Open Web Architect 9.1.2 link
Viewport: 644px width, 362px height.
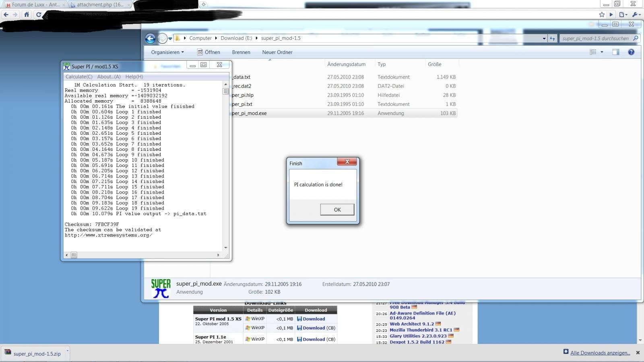pyautogui.click(x=411, y=324)
